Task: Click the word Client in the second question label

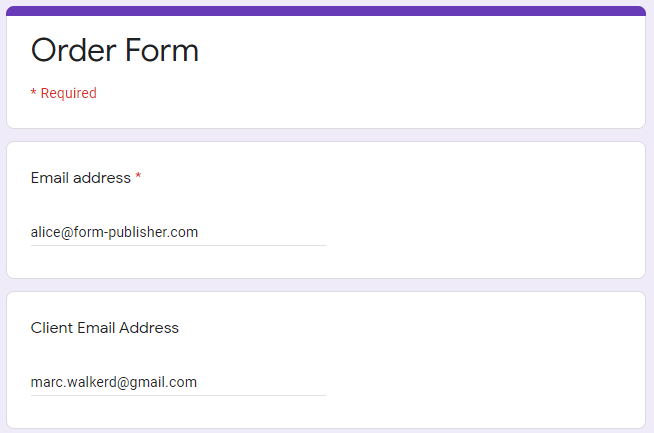Action: coord(52,328)
